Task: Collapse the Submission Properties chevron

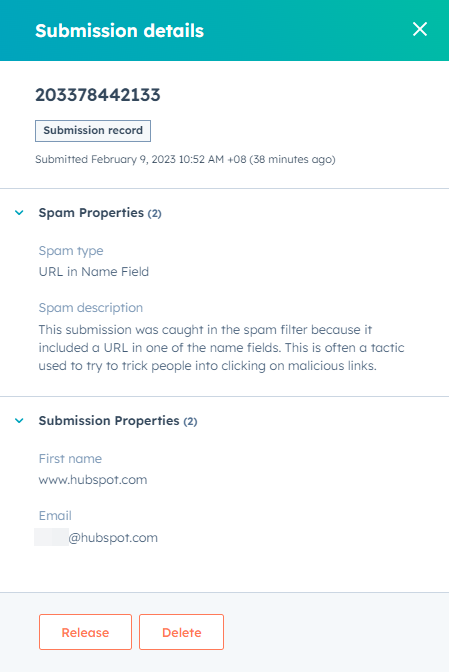Action: click(x=19, y=420)
